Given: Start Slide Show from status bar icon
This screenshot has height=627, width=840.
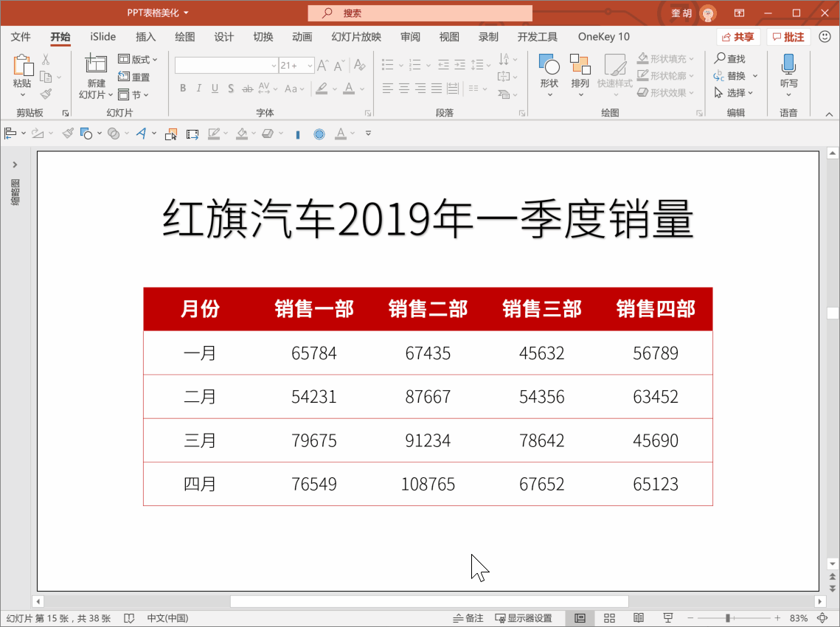Looking at the screenshot, I should coord(668,618).
